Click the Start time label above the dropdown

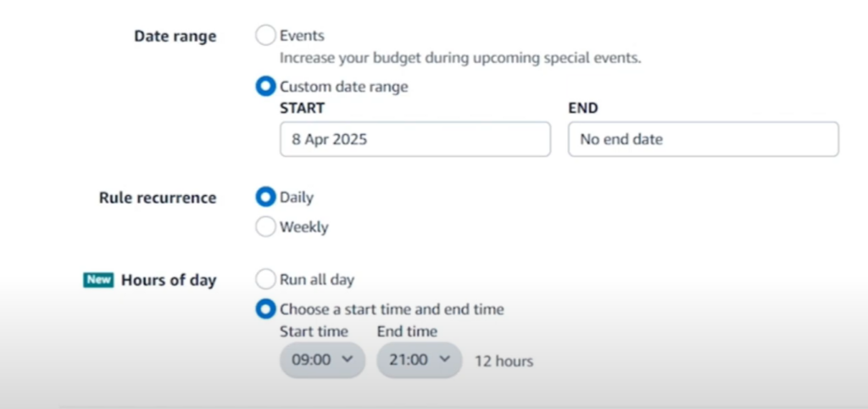(314, 331)
